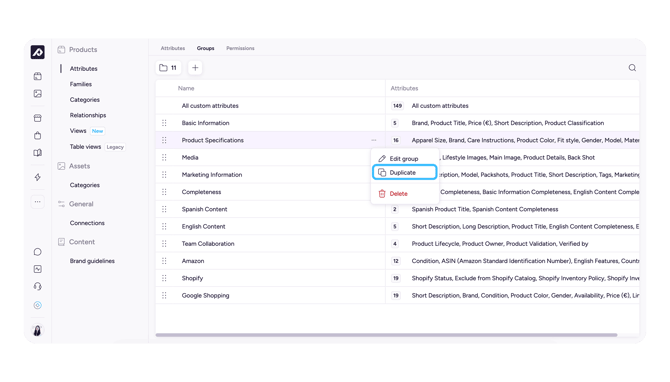Grab the drag handle for Completeness row
670x382 pixels.
[x=164, y=192]
